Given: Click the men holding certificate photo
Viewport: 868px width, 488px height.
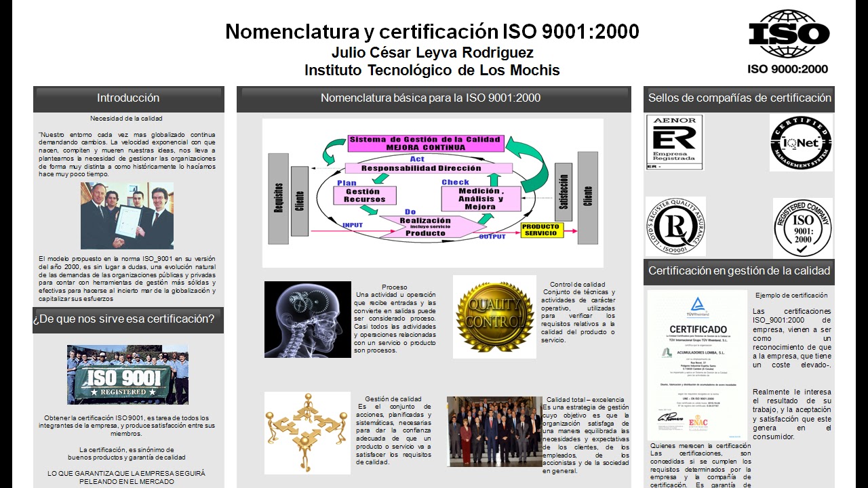Looking at the screenshot, I should tap(127, 216).
